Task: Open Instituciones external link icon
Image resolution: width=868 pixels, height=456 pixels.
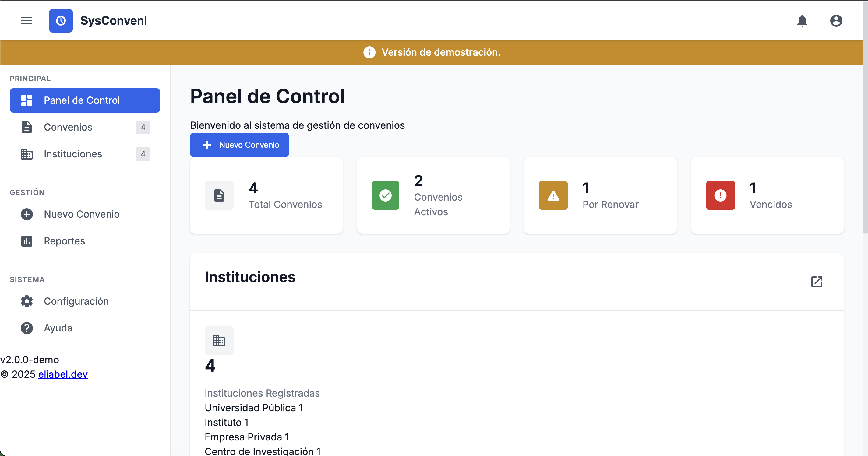Action: click(x=817, y=282)
